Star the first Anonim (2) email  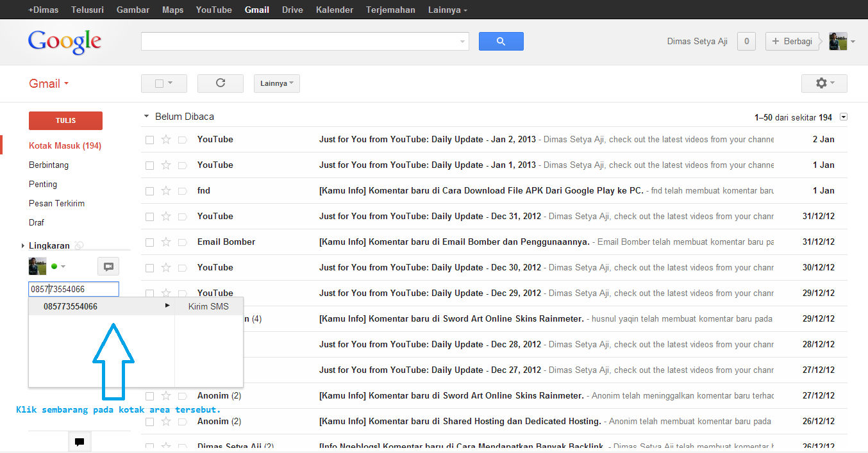166,395
